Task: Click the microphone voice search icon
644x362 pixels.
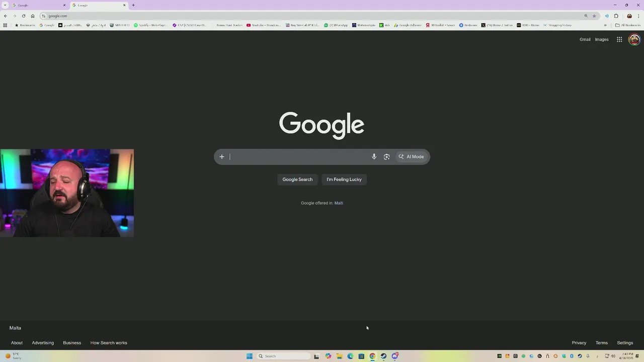Action: (374, 156)
